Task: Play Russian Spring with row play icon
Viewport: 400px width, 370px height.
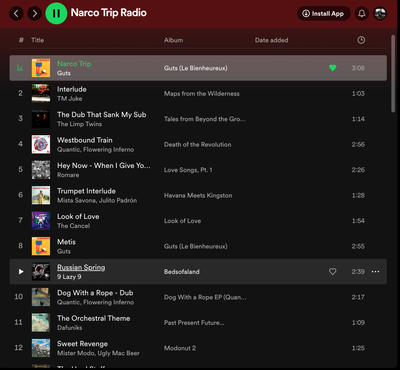Action: (x=21, y=272)
